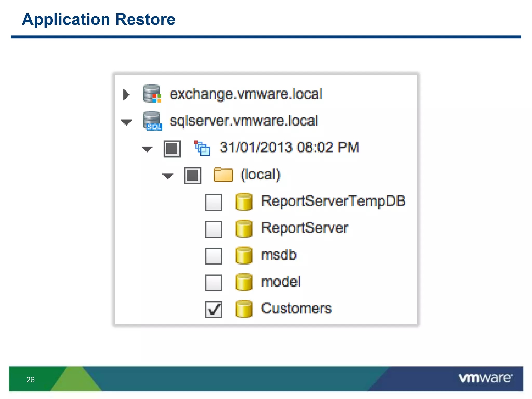Click the Application Restore slide title
Image resolution: width=532 pixels, height=399 pixels.
[x=99, y=19]
